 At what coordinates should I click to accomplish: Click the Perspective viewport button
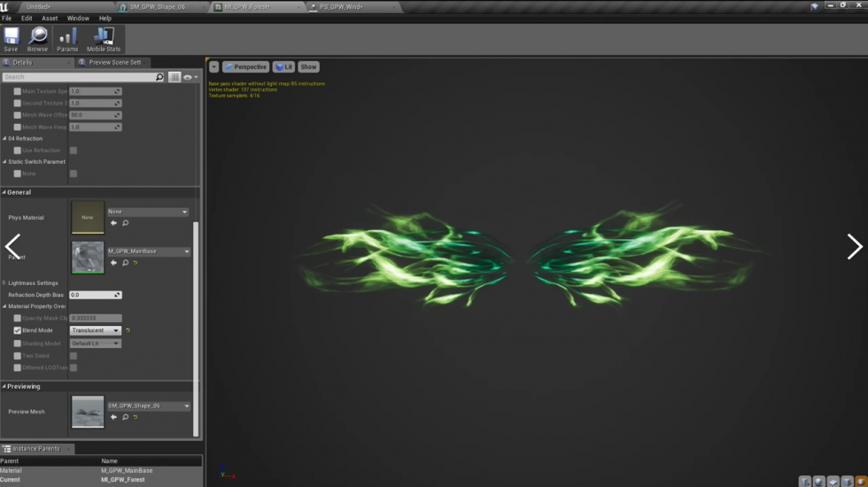pyautogui.click(x=246, y=67)
